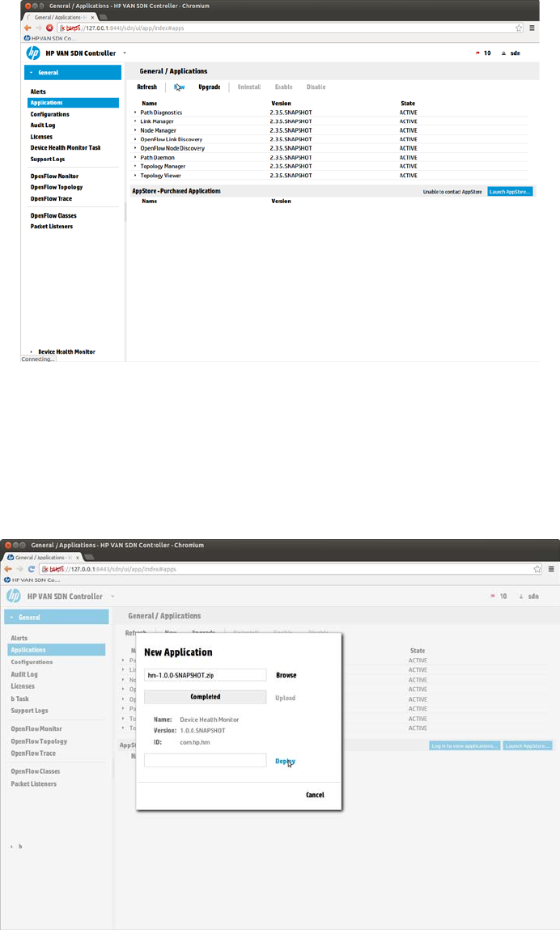
Task: Click the 1.0.0.SNAPSHOT version value in dialog
Action: [x=202, y=731]
